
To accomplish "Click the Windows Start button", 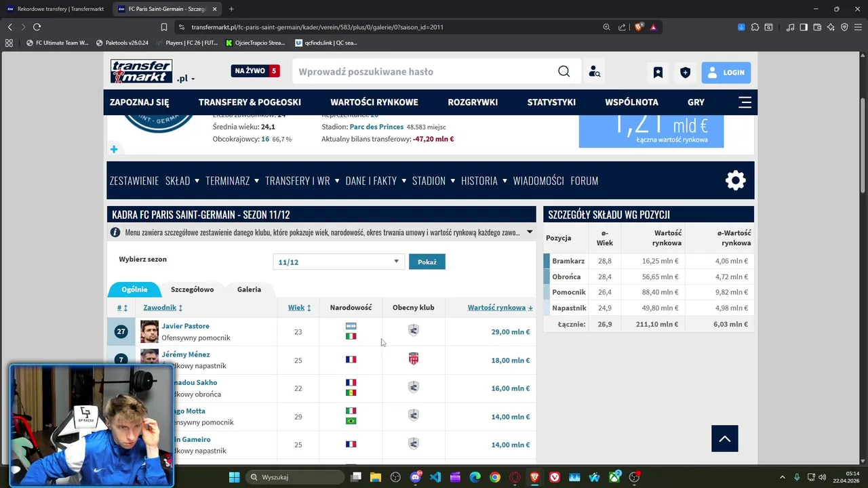I will [x=234, y=477].
